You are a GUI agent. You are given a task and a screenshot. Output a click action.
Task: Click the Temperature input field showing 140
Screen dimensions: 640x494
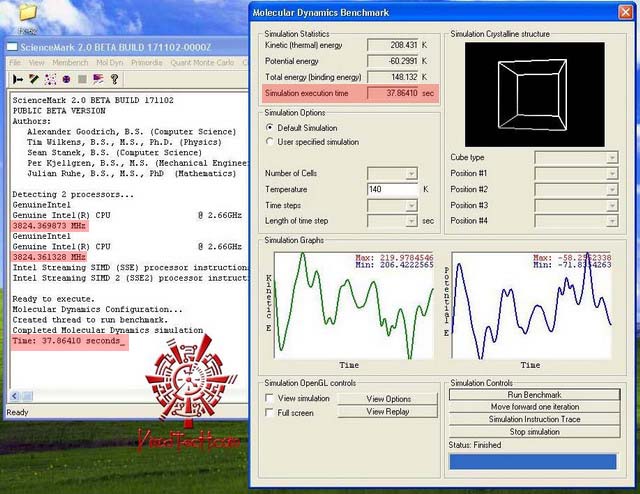tap(393, 189)
